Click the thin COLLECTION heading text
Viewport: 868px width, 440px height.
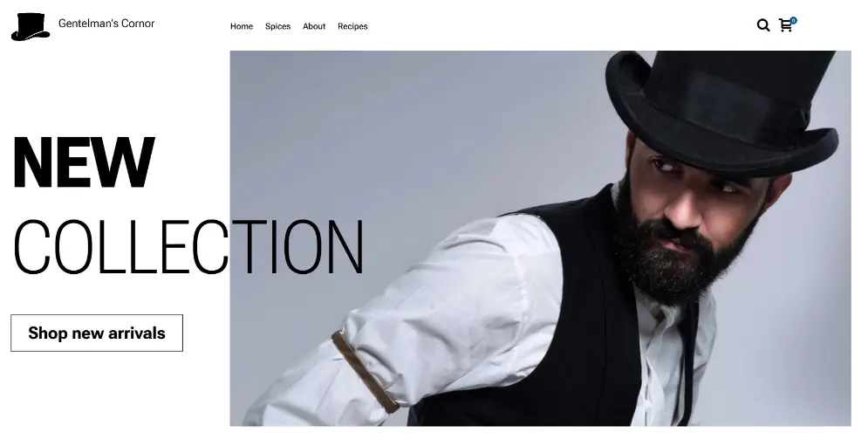point(188,247)
